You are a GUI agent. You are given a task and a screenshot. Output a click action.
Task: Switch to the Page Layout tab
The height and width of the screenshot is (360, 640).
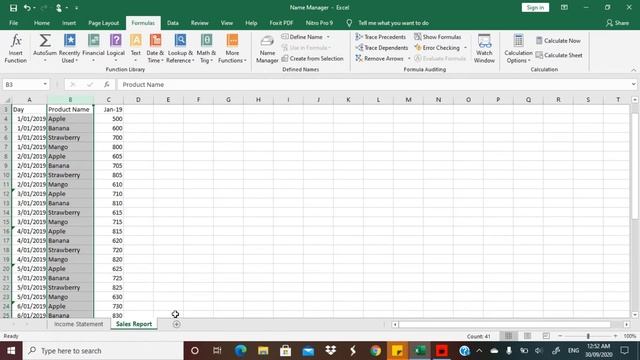(103, 23)
